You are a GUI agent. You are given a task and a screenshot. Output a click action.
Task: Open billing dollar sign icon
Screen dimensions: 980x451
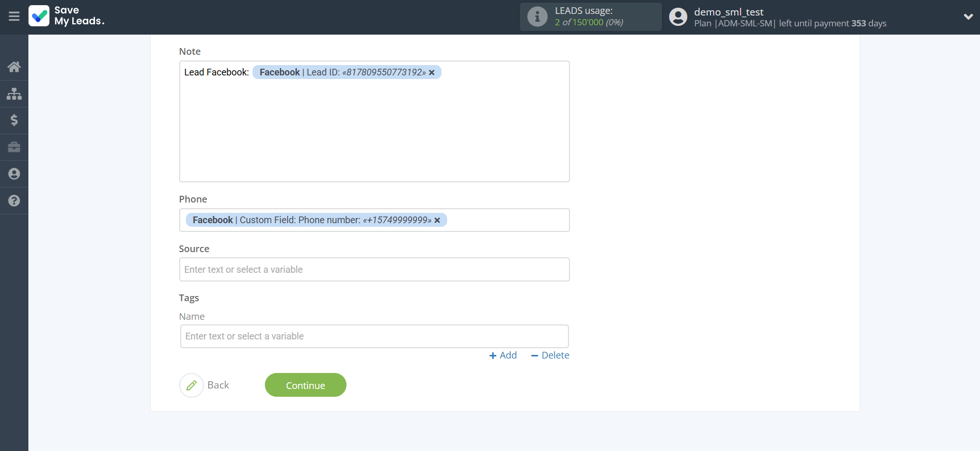pos(14,120)
